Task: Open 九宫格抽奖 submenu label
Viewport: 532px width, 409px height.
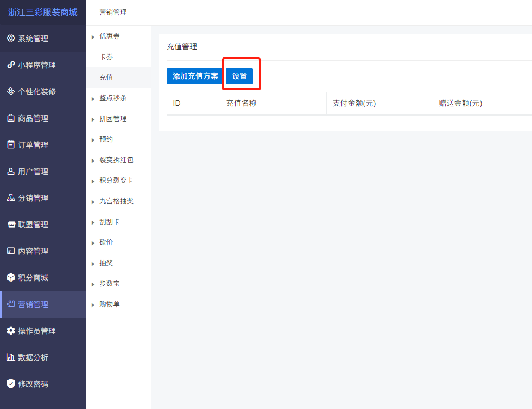Action: pyautogui.click(x=116, y=201)
